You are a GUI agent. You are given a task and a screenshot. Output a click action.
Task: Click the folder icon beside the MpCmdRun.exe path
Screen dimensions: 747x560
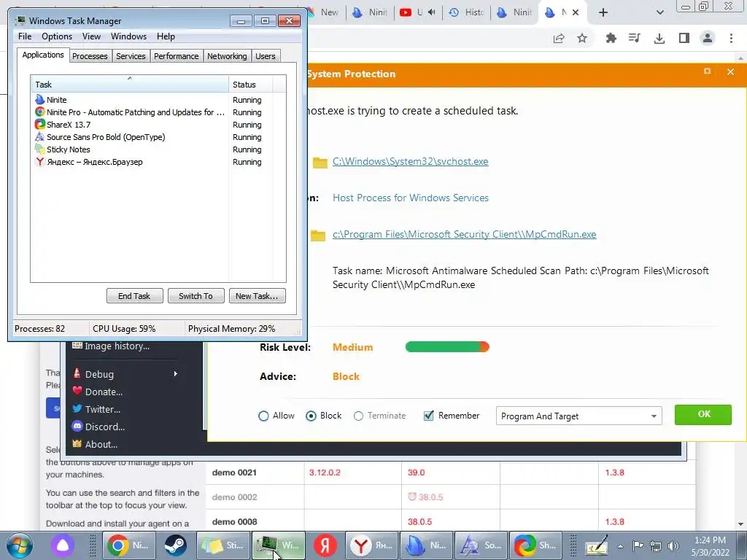(318, 236)
